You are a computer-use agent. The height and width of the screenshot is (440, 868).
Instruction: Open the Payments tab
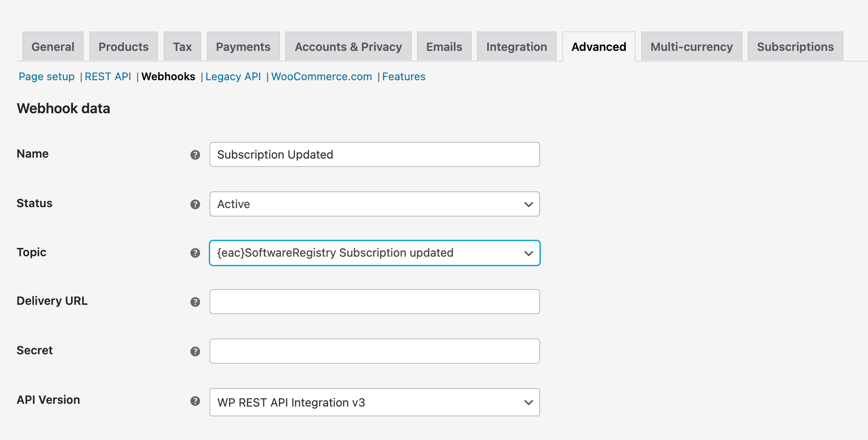click(x=243, y=46)
